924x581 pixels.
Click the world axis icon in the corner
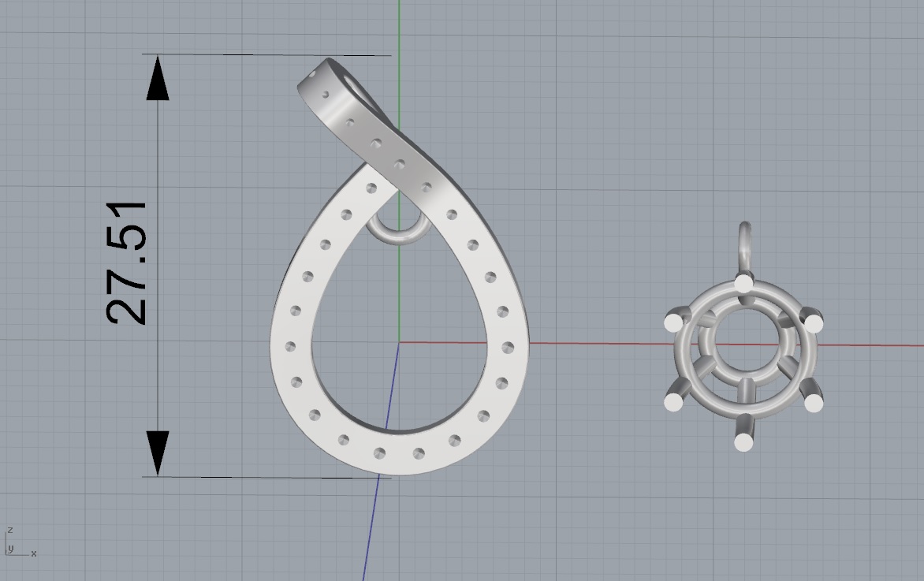point(17,544)
